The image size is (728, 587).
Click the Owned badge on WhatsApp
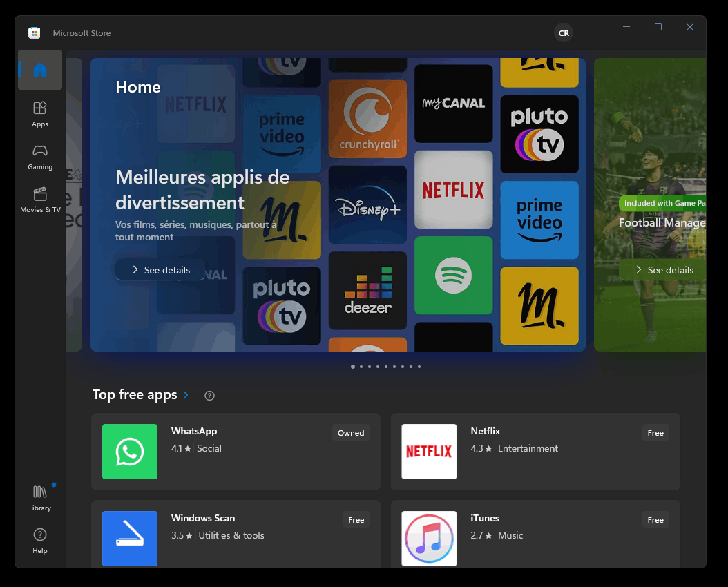pos(351,432)
